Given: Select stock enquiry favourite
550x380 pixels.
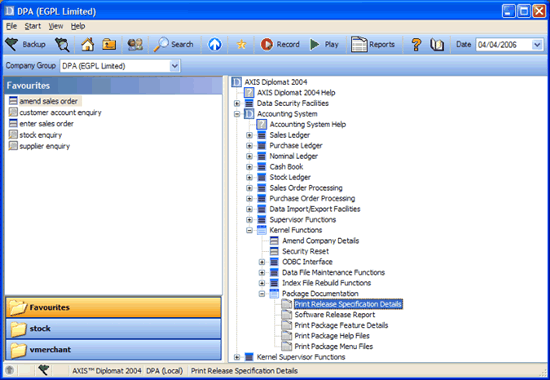Looking at the screenshot, I should (x=35, y=135).
